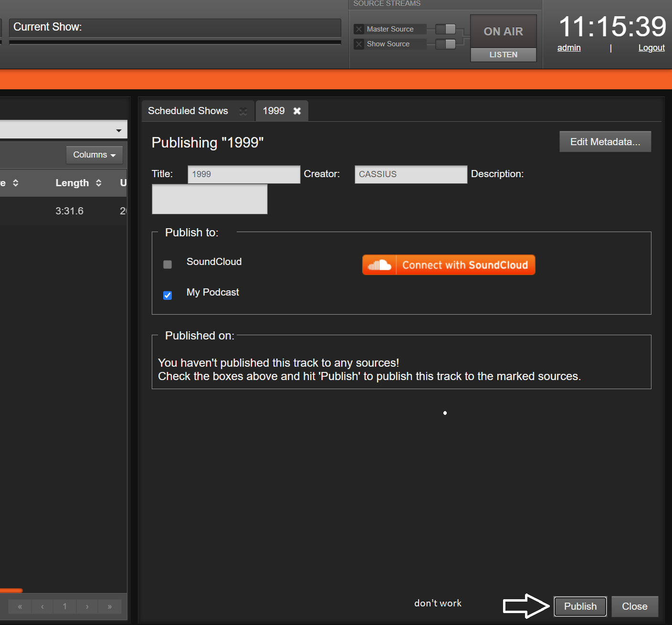Image resolution: width=672 pixels, height=625 pixels.
Task: Click the X icon beside Master Source
Action: 359,29
